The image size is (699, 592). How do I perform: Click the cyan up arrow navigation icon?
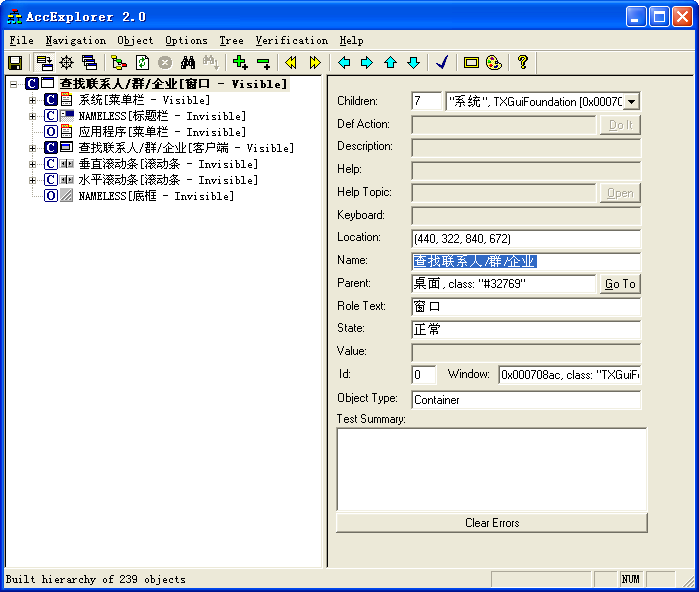tap(390, 63)
